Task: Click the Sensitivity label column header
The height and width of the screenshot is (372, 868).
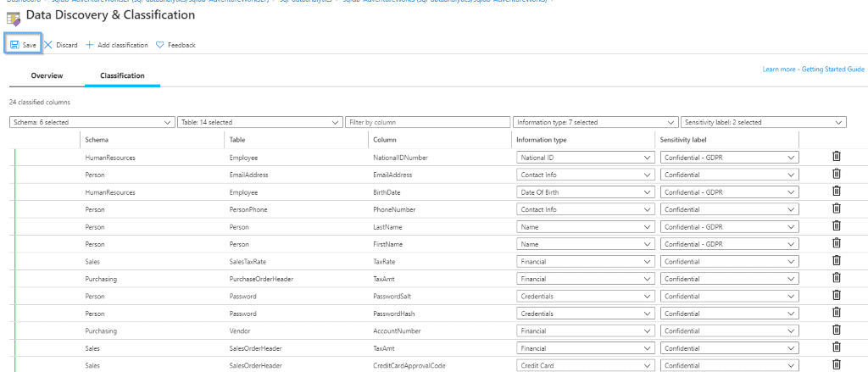Action: 683,140
